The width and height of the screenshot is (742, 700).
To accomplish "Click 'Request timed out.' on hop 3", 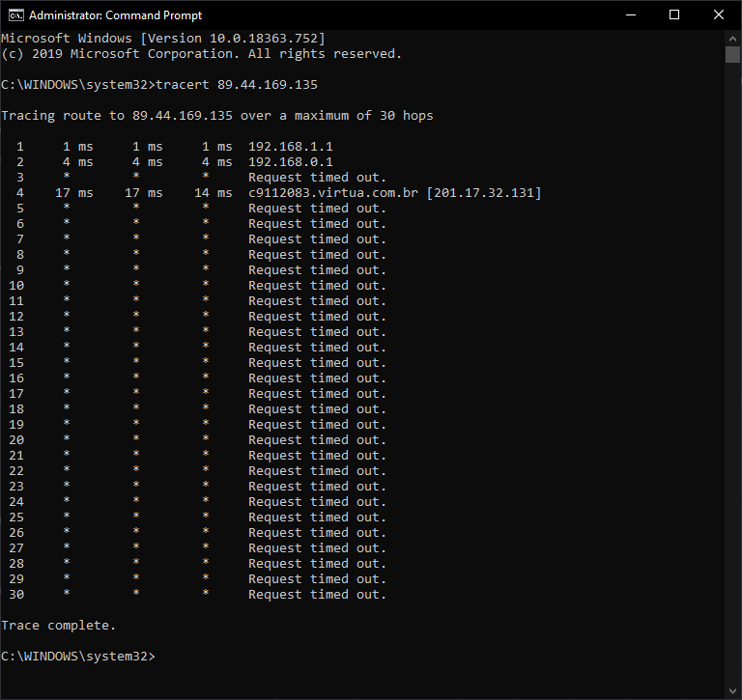I will click(317, 178).
